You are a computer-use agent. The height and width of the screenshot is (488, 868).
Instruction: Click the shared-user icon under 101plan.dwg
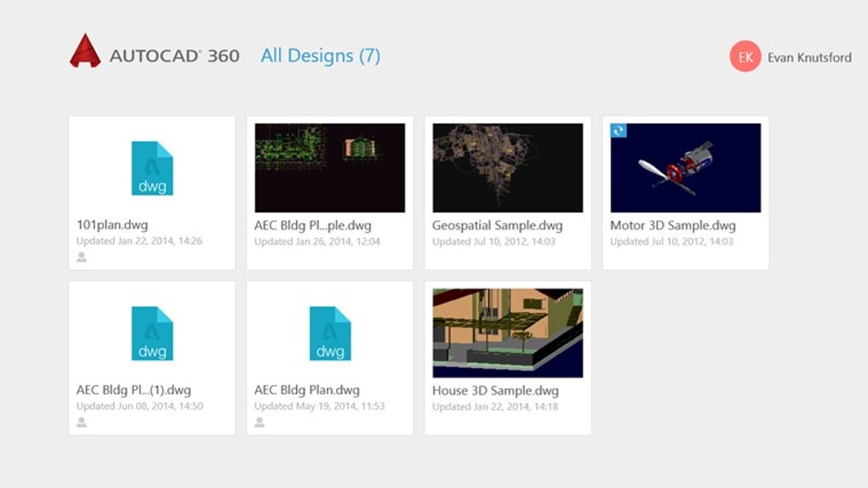point(82,257)
